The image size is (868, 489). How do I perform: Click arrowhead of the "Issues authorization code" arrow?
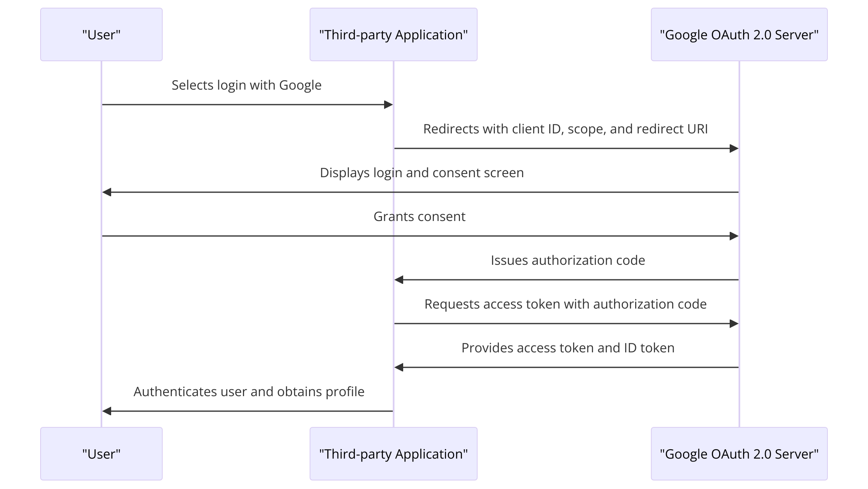pos(399,280)
